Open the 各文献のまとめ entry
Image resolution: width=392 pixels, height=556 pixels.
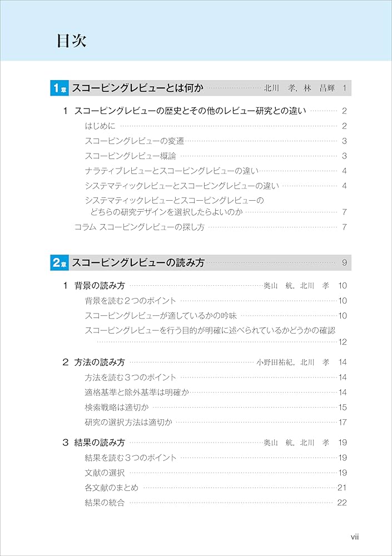[111, 488]
